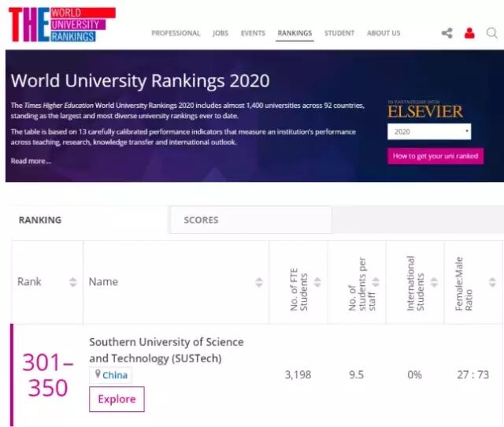Click the Explore button for SUSTech
The image size is (504, 427).
coord(117,399)
